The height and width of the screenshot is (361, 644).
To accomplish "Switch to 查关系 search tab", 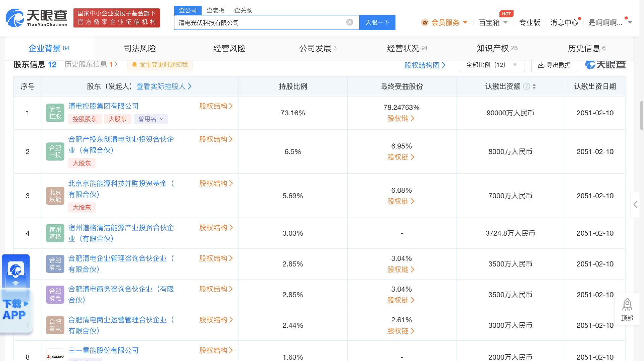I will pos(243,10).
